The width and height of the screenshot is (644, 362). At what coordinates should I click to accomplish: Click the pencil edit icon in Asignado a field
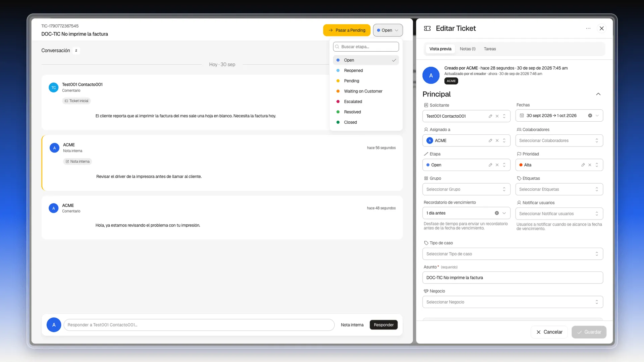pyautogui.click(x=490, y=140)
